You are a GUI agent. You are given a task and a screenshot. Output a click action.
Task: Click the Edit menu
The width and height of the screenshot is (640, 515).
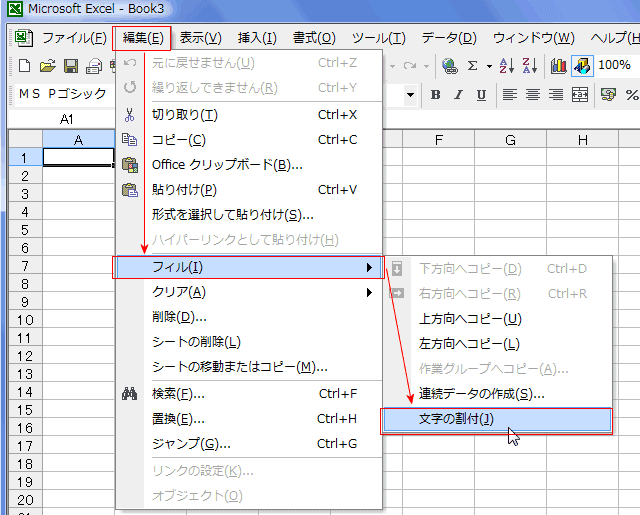[142, 38]
